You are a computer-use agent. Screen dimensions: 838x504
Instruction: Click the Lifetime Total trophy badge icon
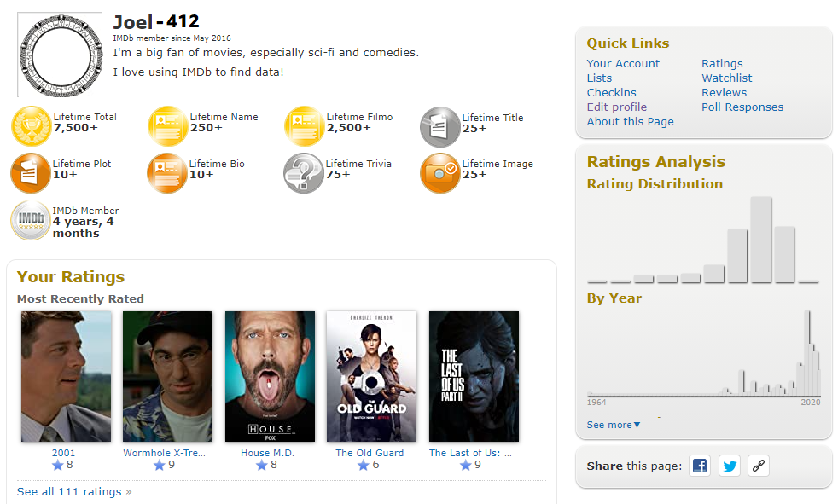tap(31, 127)
